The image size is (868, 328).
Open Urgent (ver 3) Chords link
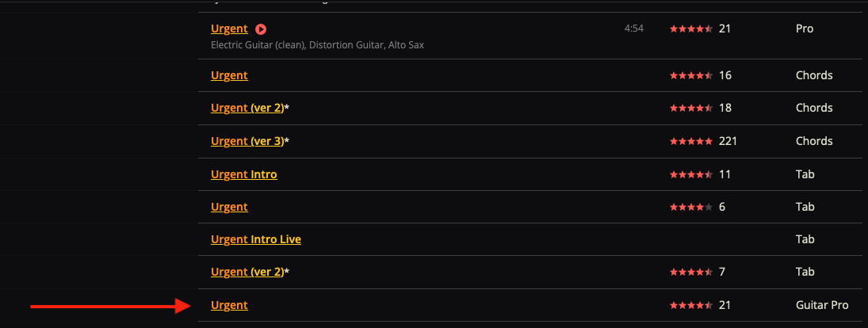point(247,141)
